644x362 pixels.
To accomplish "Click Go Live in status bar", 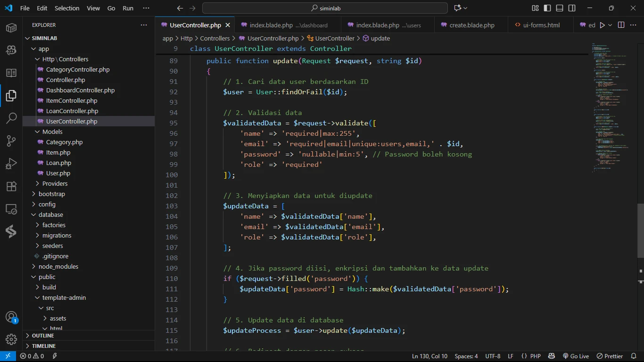I will tap(576, 356).
